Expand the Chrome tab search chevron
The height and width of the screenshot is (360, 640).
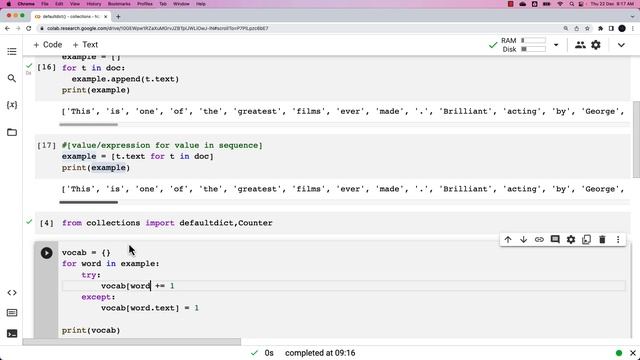[633, 17]
